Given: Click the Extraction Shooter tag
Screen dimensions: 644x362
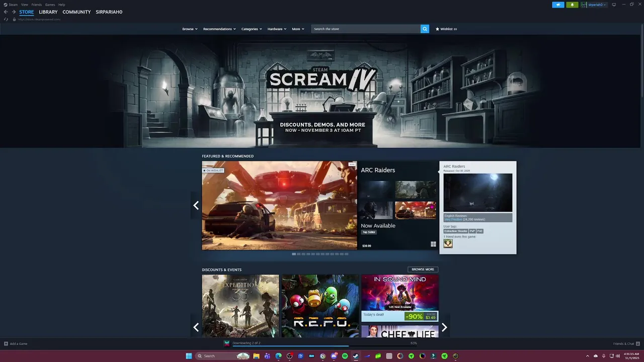Looking at the screenshot, I should 455,231.
